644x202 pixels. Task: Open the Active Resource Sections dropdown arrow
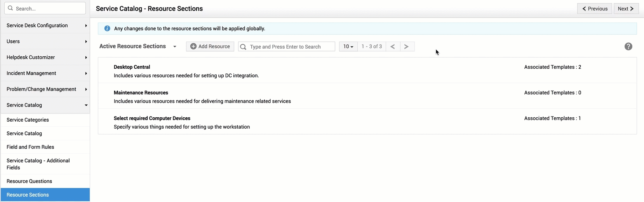175,47
